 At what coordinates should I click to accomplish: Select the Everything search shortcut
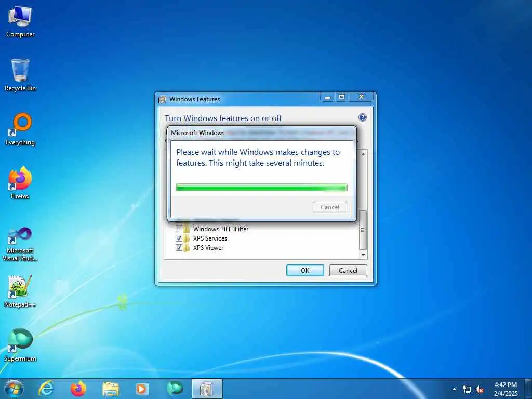pyautogui.click(x=20, y=129)
